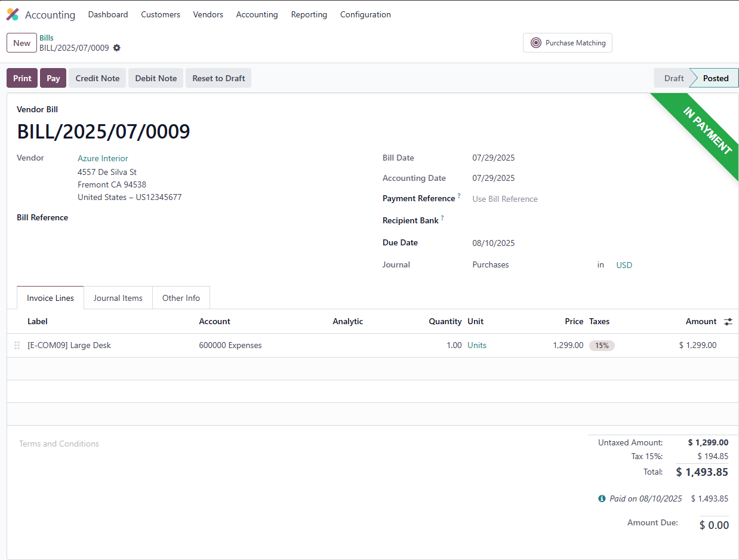
Task: Open the Accounting dropdown menu
Action: (257, 14)
